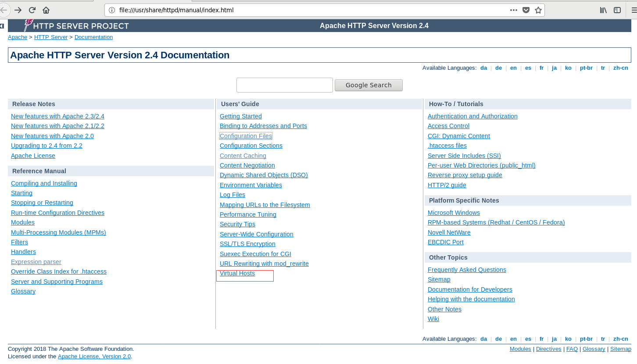Open the Documentation breadcrumb link

[x=93, y=37]
